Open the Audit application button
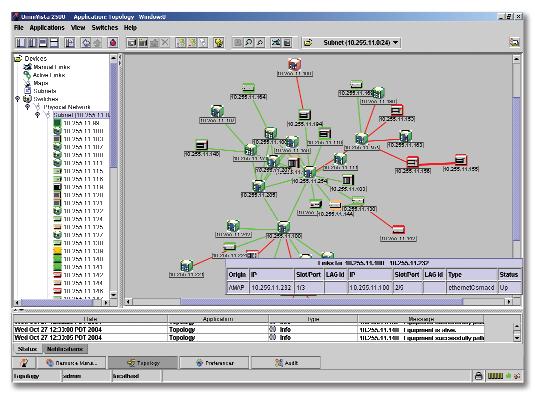The image size is (535, 395). point(286,363)
